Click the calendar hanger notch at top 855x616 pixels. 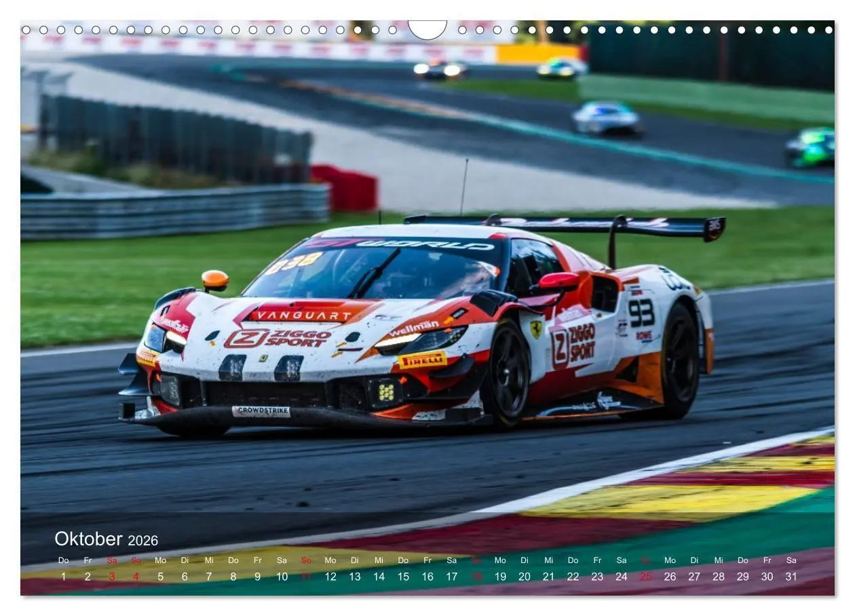click(427, 29)
